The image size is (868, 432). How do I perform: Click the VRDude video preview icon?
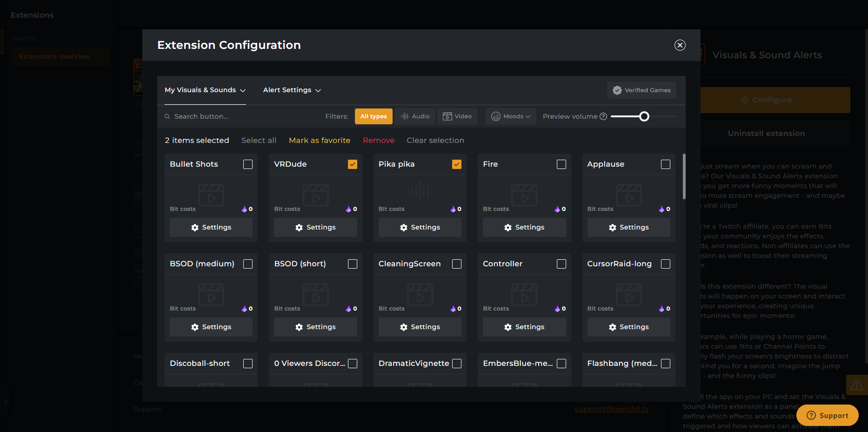point(316,195)
